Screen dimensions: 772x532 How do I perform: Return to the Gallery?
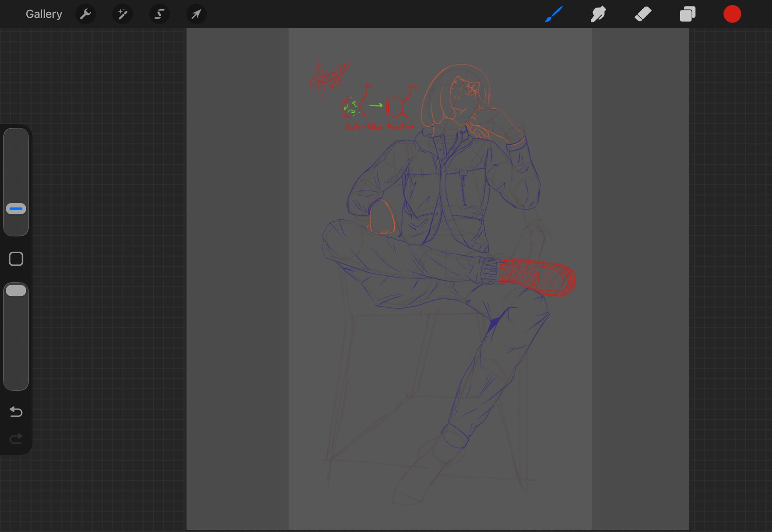(x=44, y=14)
